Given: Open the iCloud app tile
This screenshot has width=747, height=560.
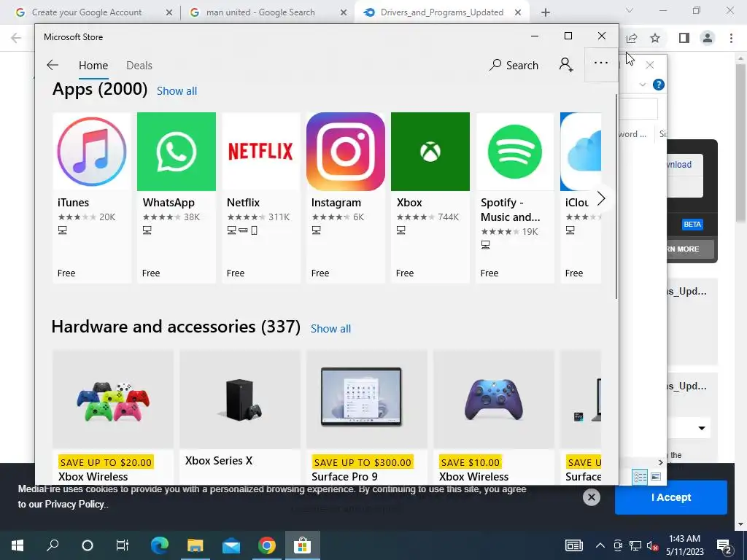Looking at the screenshot, I should point(581,198).
